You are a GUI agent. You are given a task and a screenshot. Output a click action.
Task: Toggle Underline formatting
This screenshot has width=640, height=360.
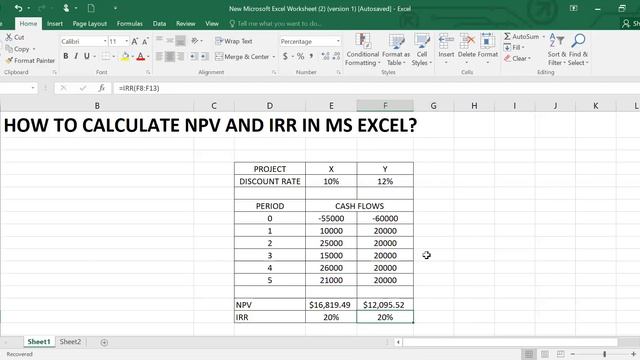coord(87,56)
